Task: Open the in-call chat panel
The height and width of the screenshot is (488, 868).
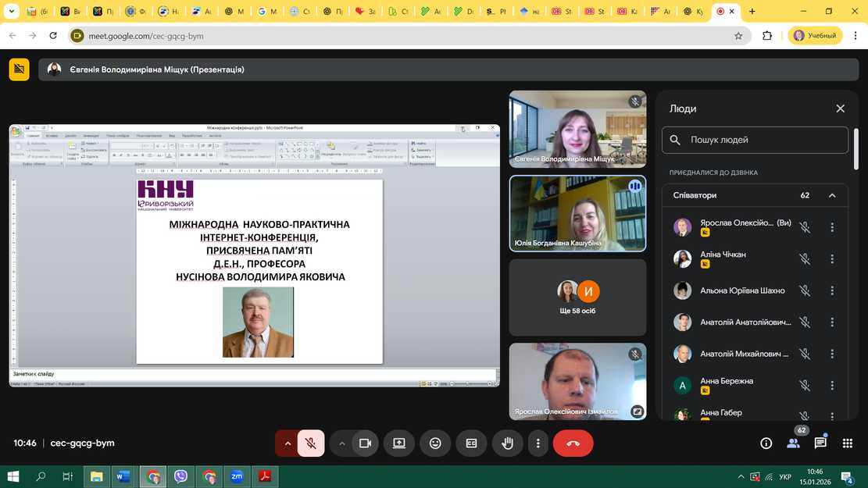Action: point(820,443)
